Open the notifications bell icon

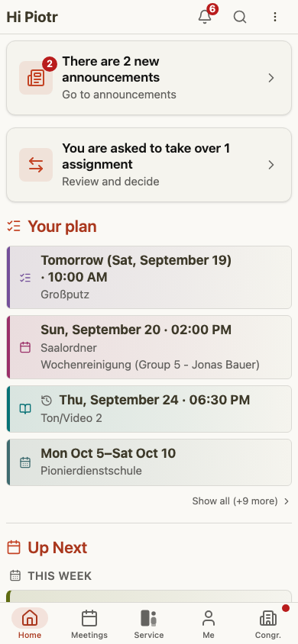(x=205, y=18)
